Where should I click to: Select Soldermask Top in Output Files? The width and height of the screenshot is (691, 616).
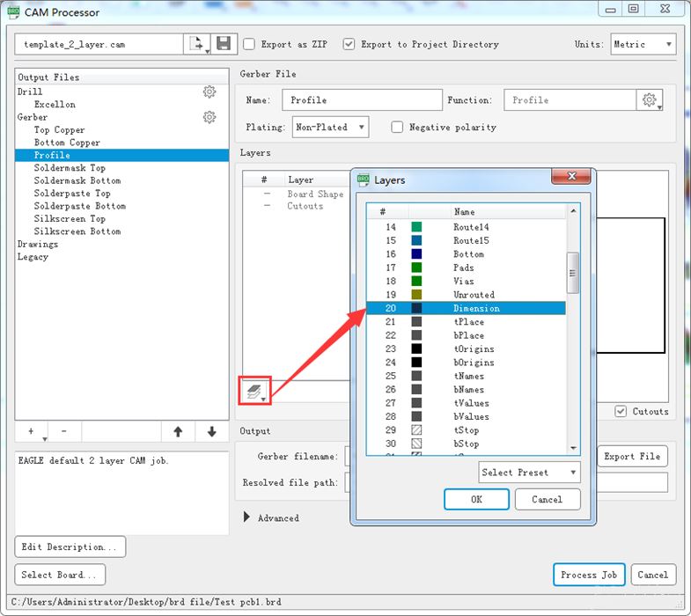[x=70, y=168]
